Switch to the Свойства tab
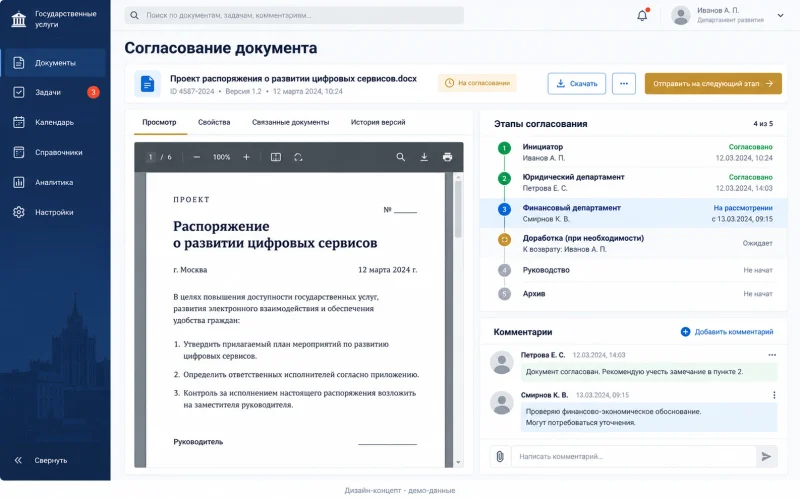Viewport: 800px width, 500px height. (214, 122)
